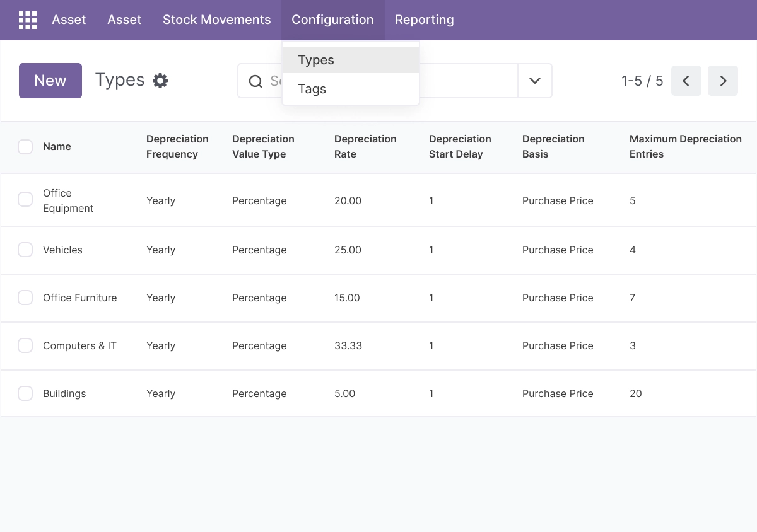This screenshot has width=757, height=532.
Task: Click Percentage in the Buildings row
Action: [x=259, y=393]
